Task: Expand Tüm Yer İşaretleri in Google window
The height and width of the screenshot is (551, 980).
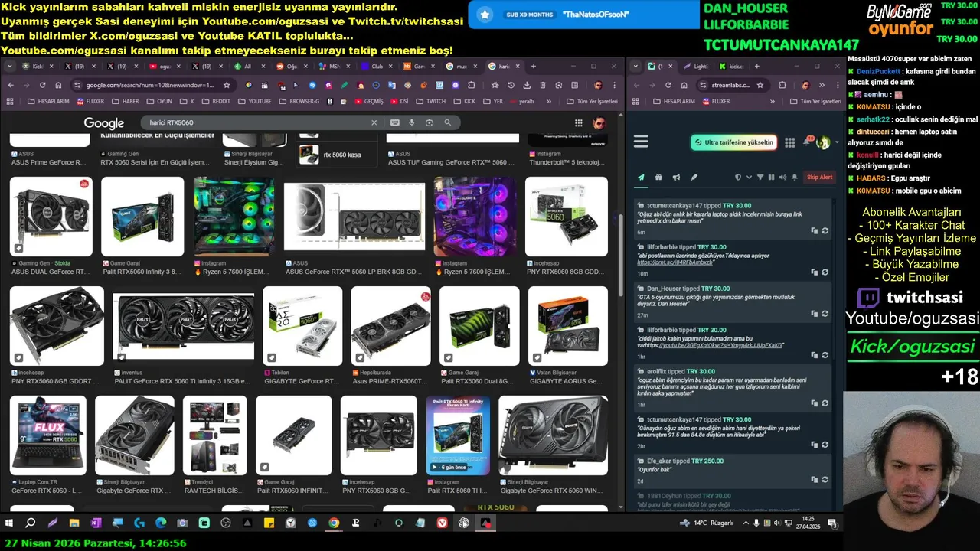Action: click(x=590, y=101)
